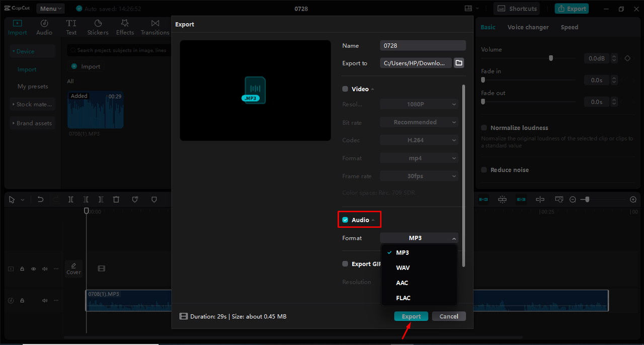Click the Export button in title bar
This screenshot has height=345, width=644.
tap(572, 9)
